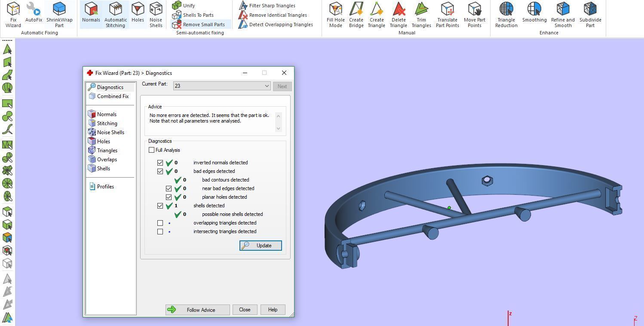Uncheck planar holes detected checkbox
Viewport: 644px width, 326px height.
(169, 197)
